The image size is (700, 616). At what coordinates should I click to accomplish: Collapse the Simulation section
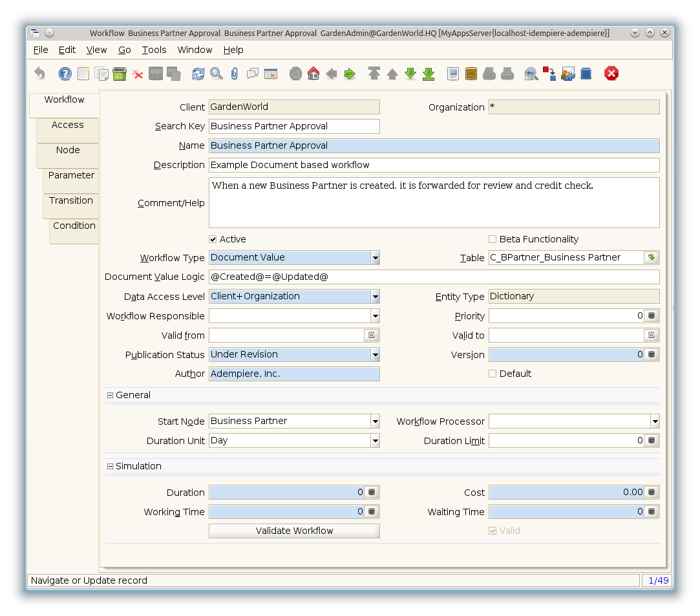pos(110,466)
